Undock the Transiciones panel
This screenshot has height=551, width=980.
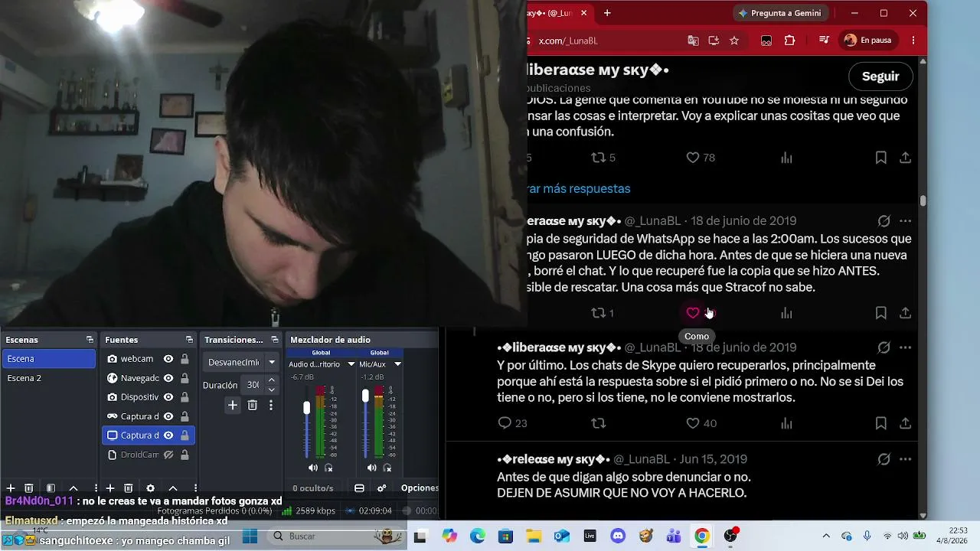pyautogui.click(x=275, y=340)
